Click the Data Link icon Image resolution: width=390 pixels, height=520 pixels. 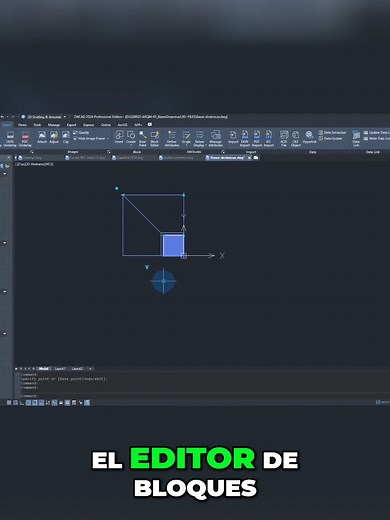(x=356, y=139)
